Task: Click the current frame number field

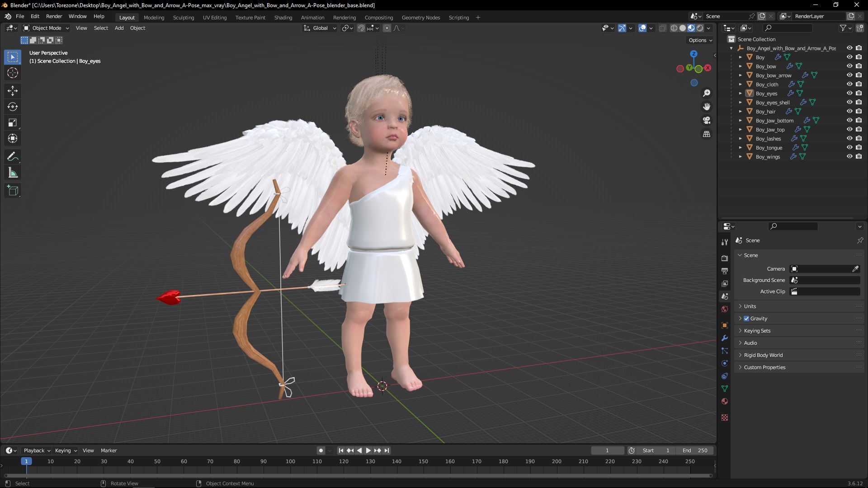Action: (607, 450)
